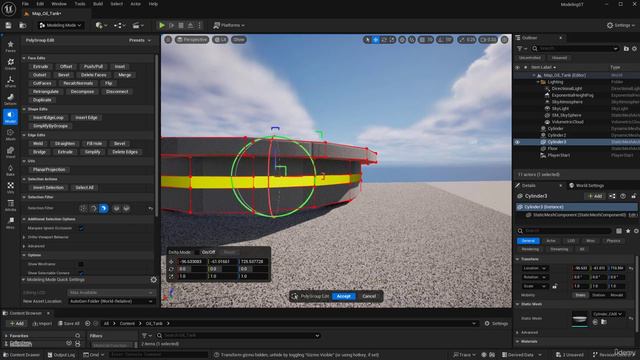Toggle Show Wireframe checkbox

click(81, 264)
